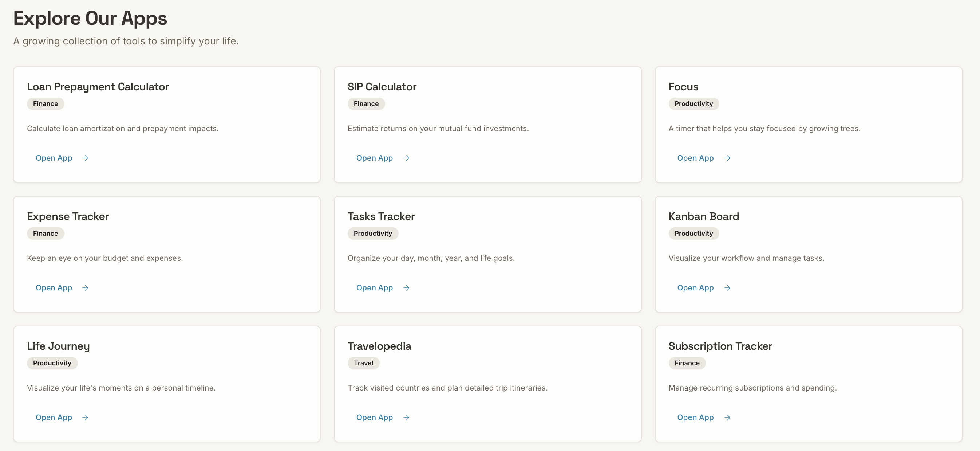Select the Travel tag on Travelopedia
Image resolution: width=980 pixels, height=451 pixels.
point(363,363)
